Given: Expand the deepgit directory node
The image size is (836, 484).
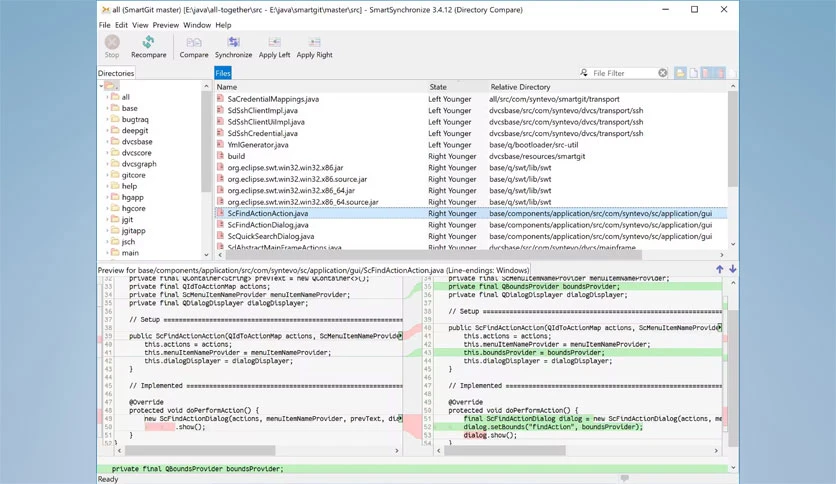Looking at the screenshot, I should (x=107, y=131).
